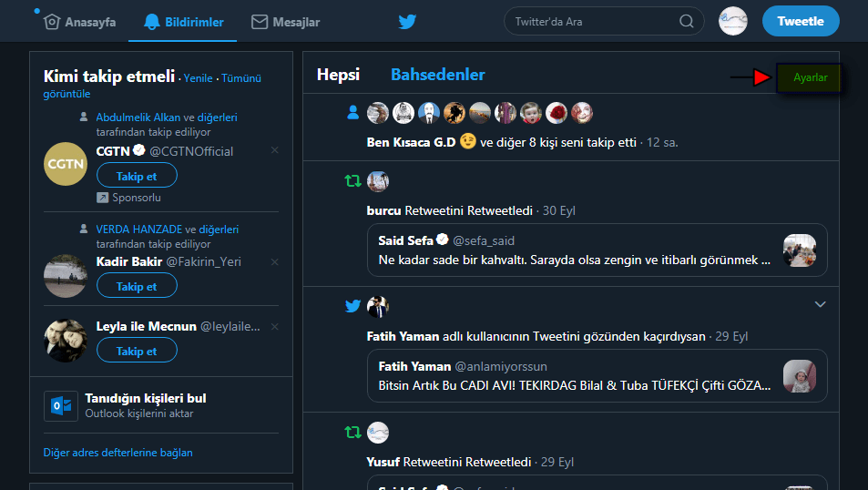Open the Anasayfa home tab
This screenshot has height=490, width=868.
pyautogui.click(x=80, y=22)
